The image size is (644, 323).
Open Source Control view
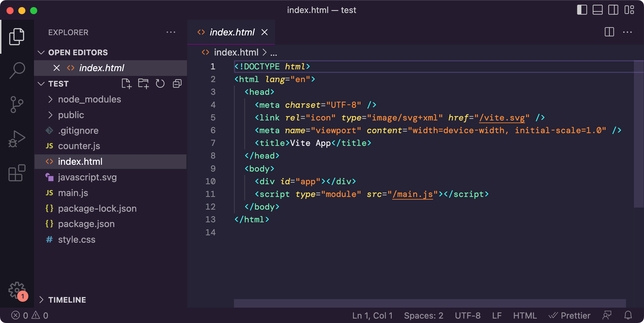pyautogui.click(x=17, y=104)
